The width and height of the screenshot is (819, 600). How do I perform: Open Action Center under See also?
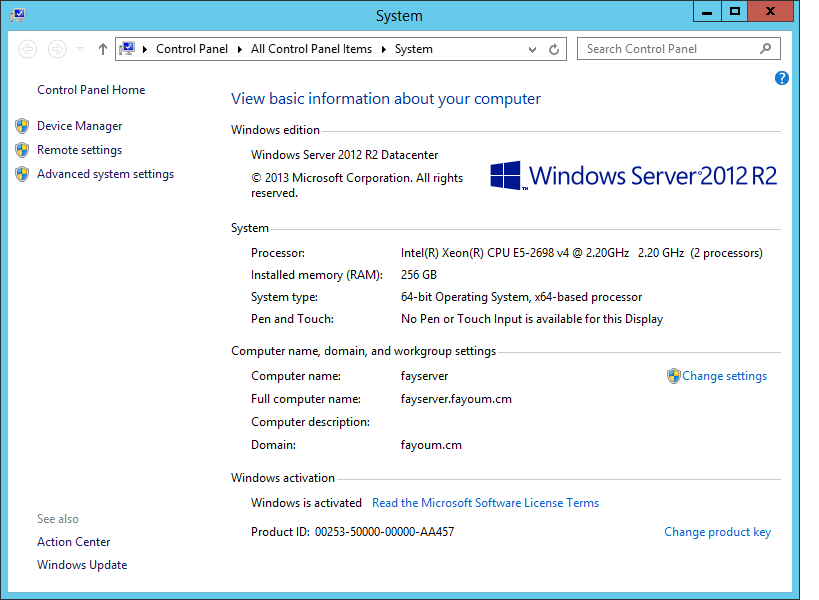point(74,542)
